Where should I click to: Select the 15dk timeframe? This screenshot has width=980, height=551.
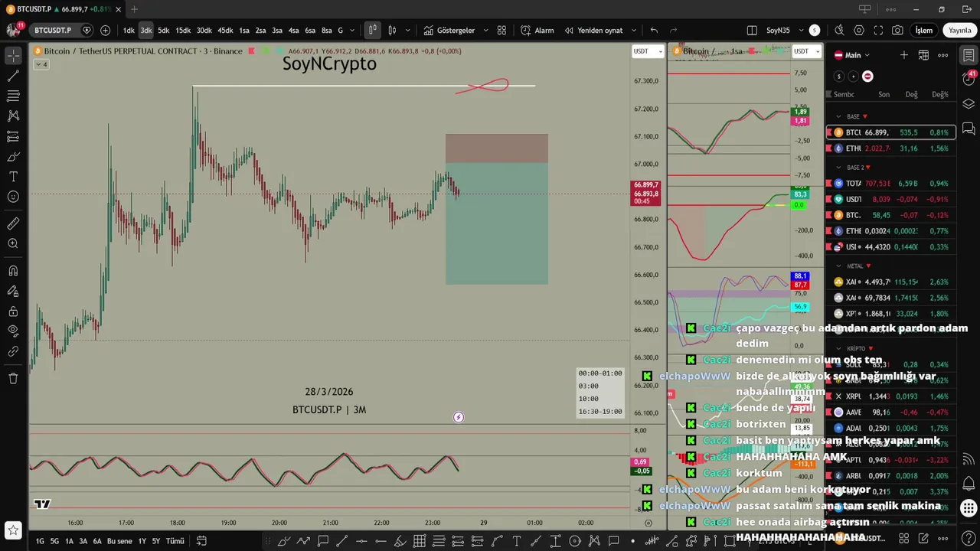pyautogui.click(x=183, y=31)
